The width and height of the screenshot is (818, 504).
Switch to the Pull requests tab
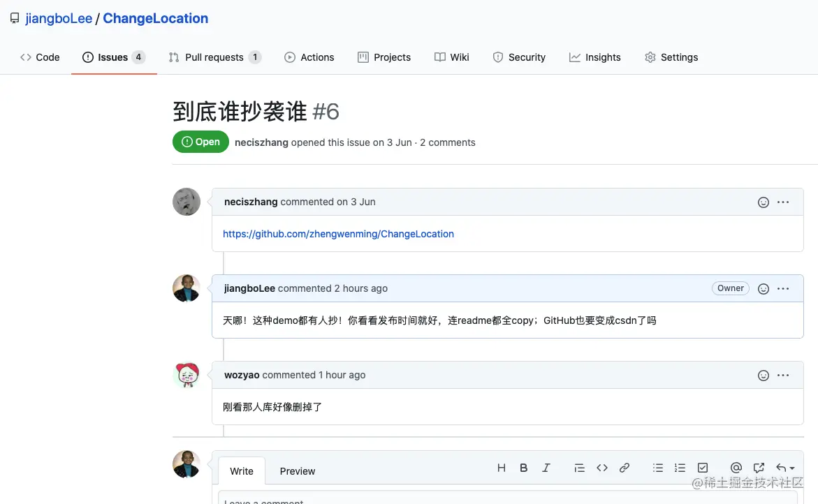click(x=215, y=57)
